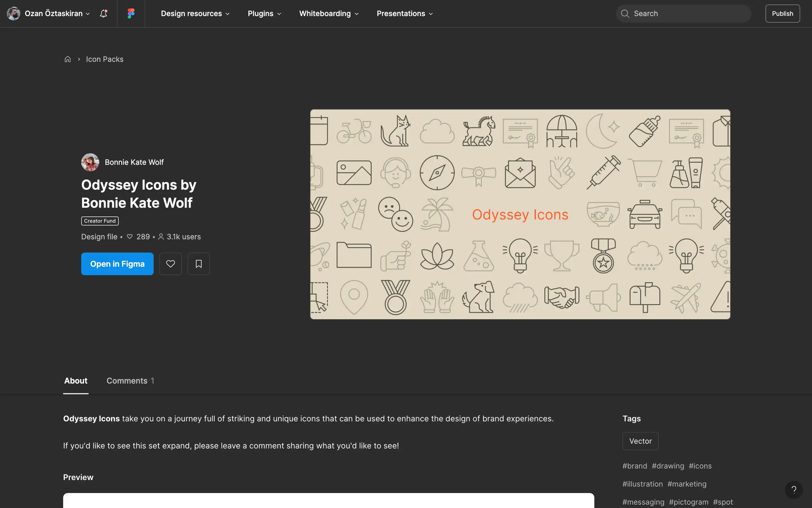Viewport: 812px width, 508px height.
Task: Go to Icon Packs breadcrumb link
Action: pos(105,59)
